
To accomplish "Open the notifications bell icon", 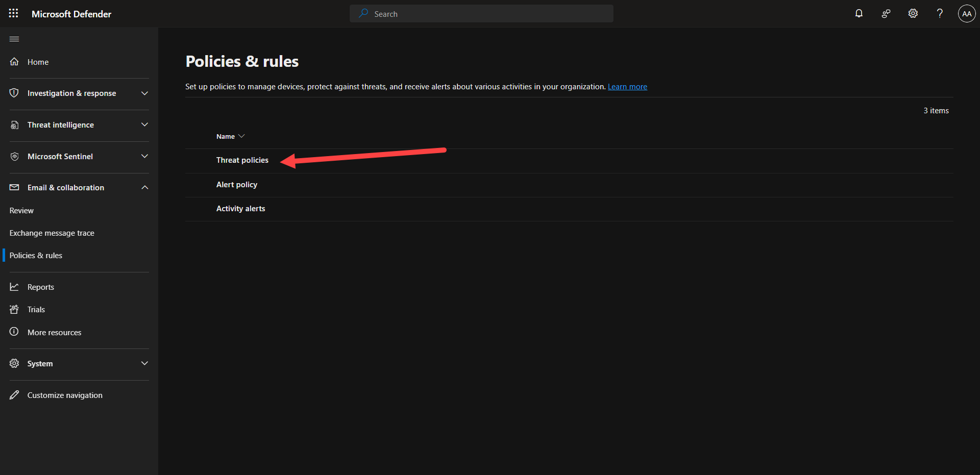I will click(859, 14).
